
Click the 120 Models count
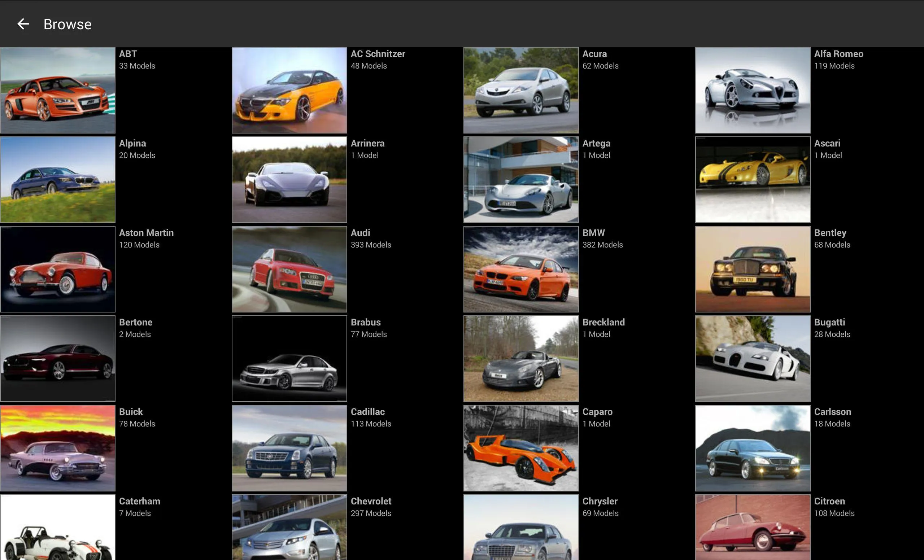point(139,245)
